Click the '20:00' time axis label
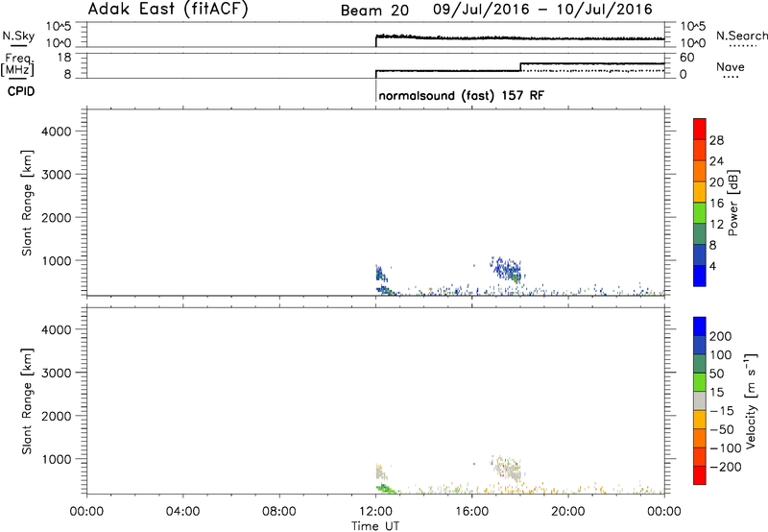Viewport: 768px width, 532px height. (567, 512)
